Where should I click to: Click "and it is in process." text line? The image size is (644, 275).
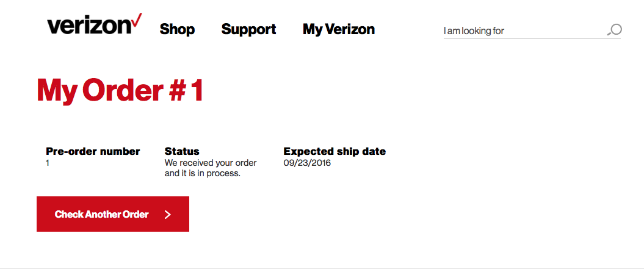203,173
